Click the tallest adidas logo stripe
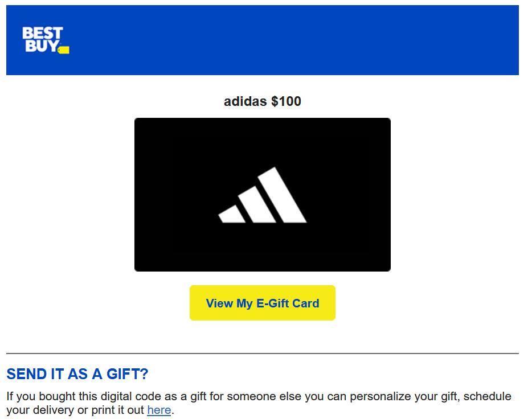Image resolution: width=532 pixels, height=419 pixels. pos(282,194)
